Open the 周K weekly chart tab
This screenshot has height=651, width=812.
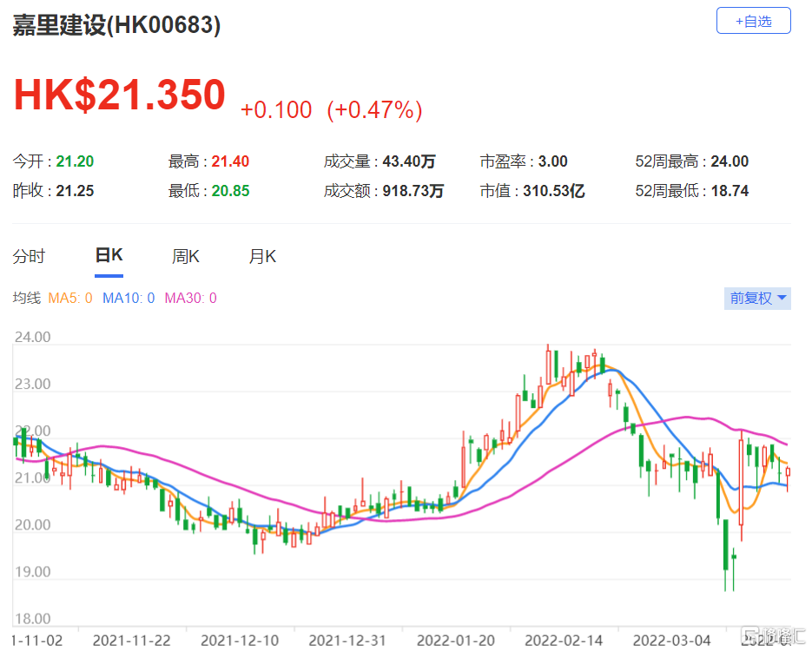click(x=185, y=256)
